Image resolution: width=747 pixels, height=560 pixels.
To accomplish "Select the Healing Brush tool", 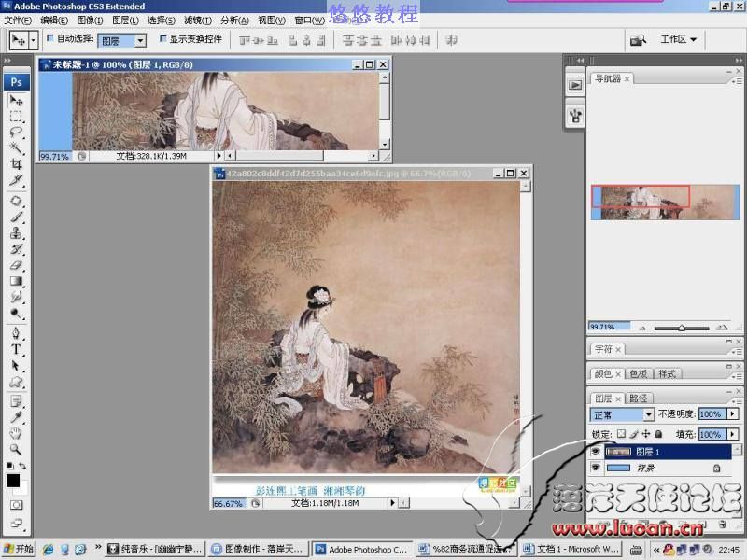I will [x=16, y=201].
